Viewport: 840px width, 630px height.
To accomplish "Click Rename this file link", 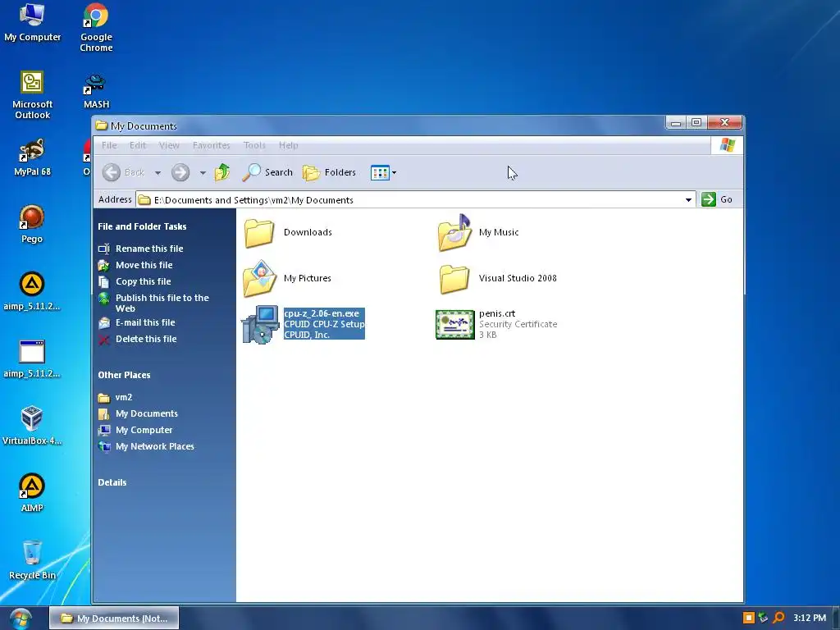I will click(141, 249).
